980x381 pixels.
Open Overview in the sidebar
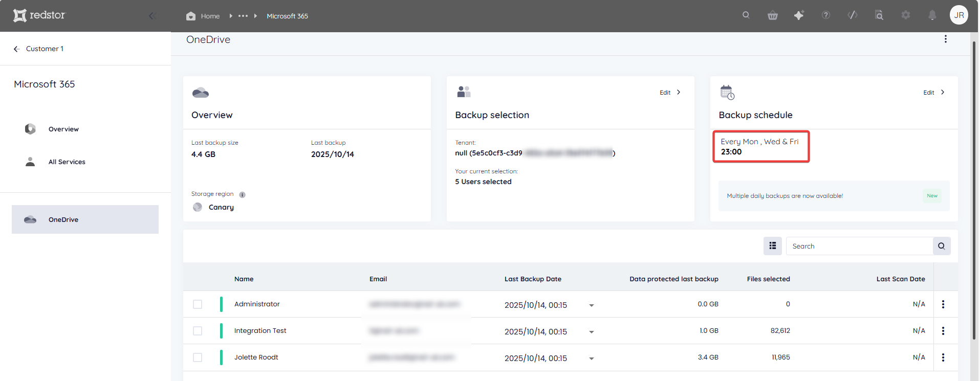(x=63, y=129)
